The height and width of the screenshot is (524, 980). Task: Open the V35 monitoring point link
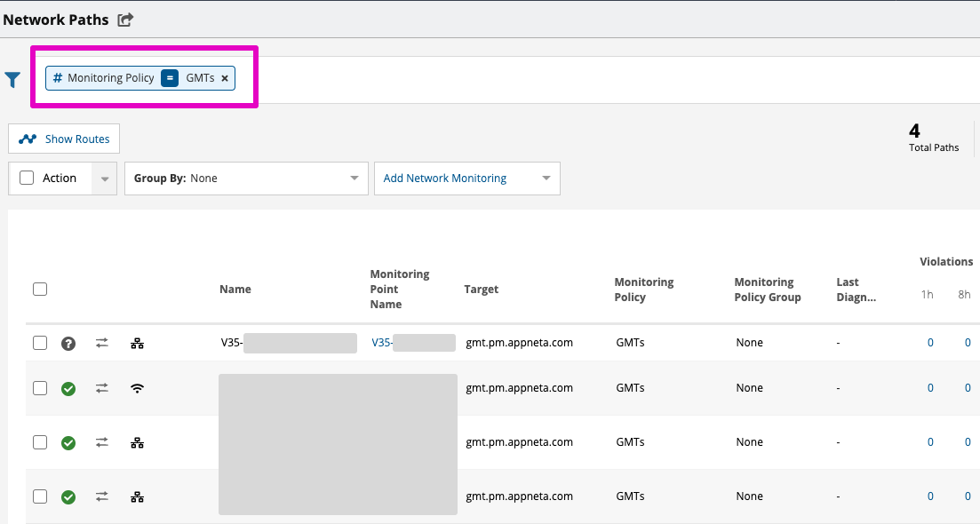click(382, 343)
